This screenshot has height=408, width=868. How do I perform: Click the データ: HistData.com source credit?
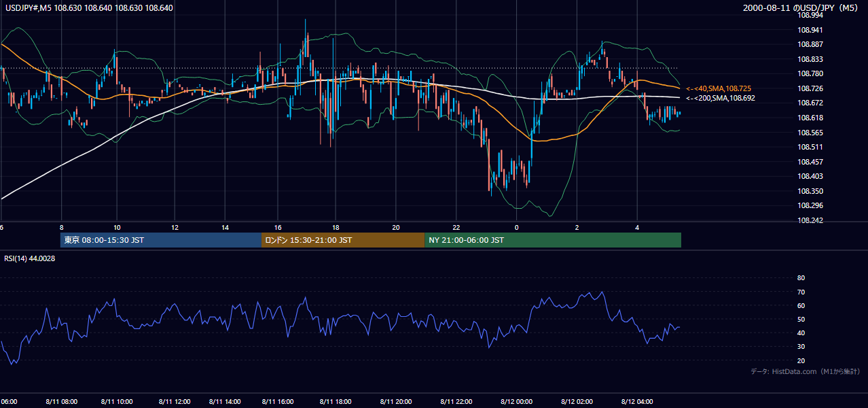(x=805, y=371)
